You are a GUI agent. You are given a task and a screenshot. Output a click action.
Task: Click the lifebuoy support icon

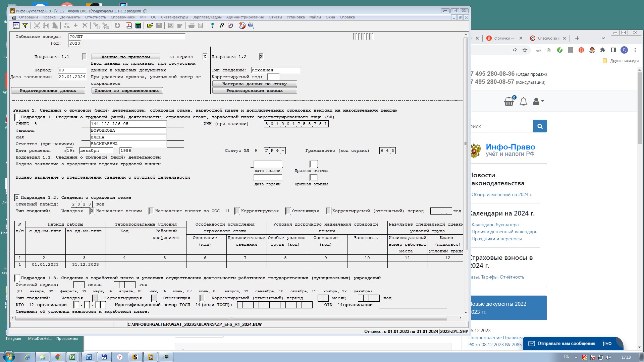click(242, 25)
